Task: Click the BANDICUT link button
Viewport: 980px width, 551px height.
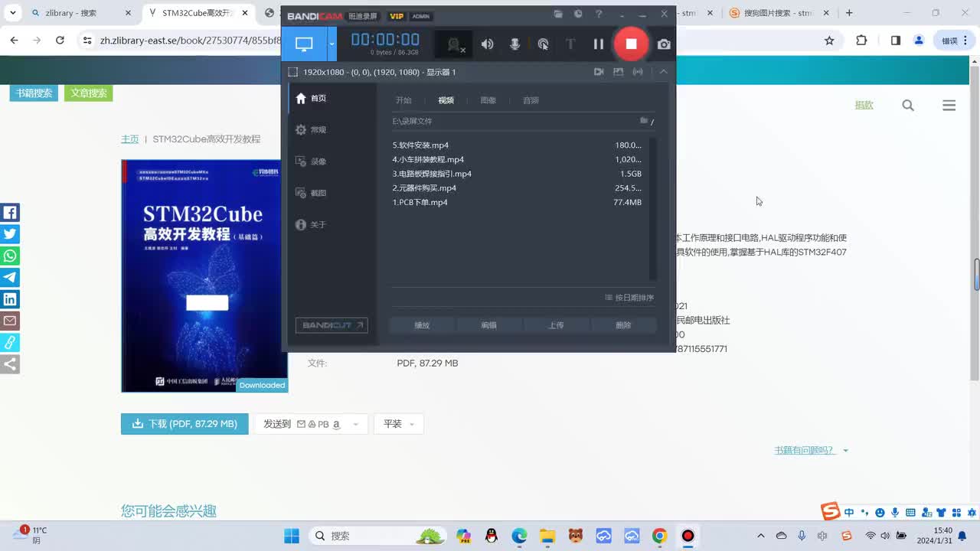Action: [x=332, y=325]
